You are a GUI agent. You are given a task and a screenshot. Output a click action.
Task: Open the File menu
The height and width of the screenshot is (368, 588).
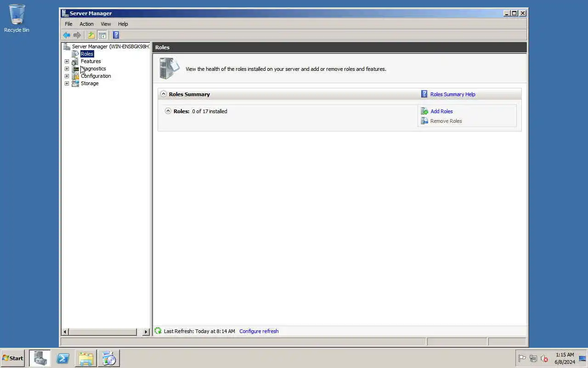(x=68, y=24)
